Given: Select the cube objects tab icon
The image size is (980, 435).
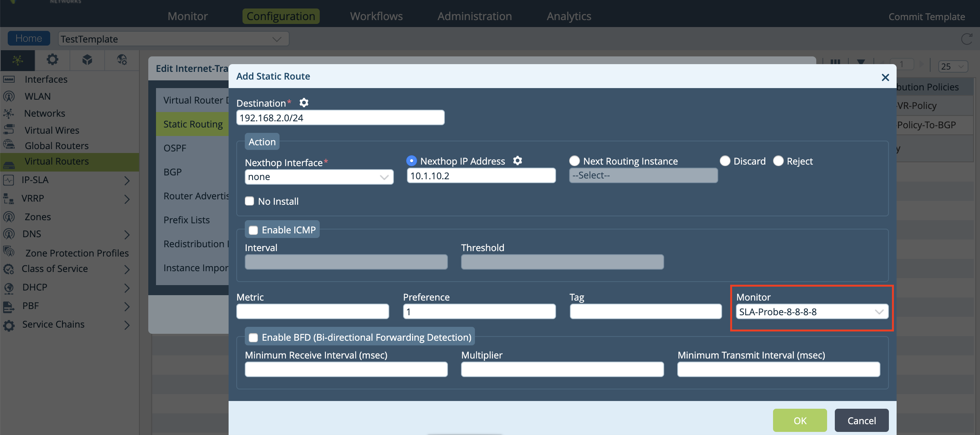Looking at the screenshot, I should pos(87,60).
